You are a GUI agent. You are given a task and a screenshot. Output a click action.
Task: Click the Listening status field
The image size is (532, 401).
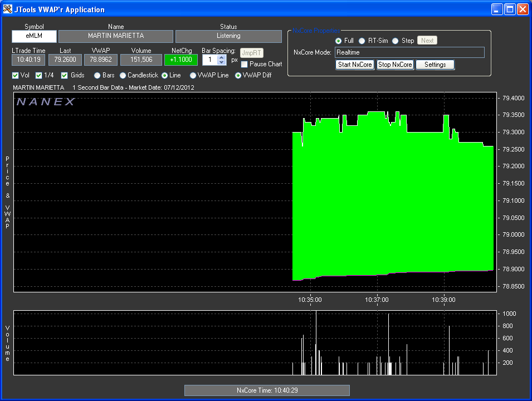[x=228, y=36]
